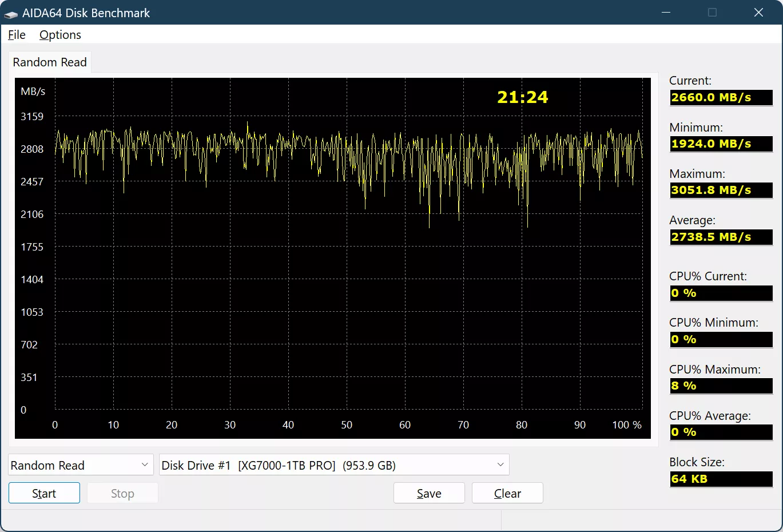
Task: Click the AIDA64 disk icon in title bar
Action: click(x=11, y=13)
